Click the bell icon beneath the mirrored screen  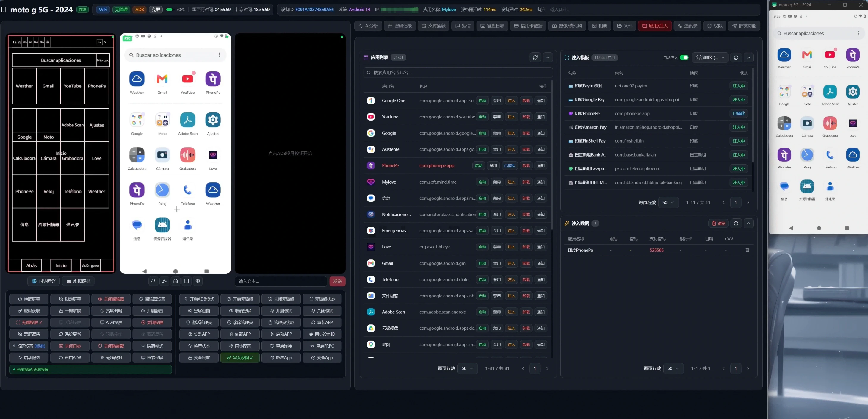(153, 281)
